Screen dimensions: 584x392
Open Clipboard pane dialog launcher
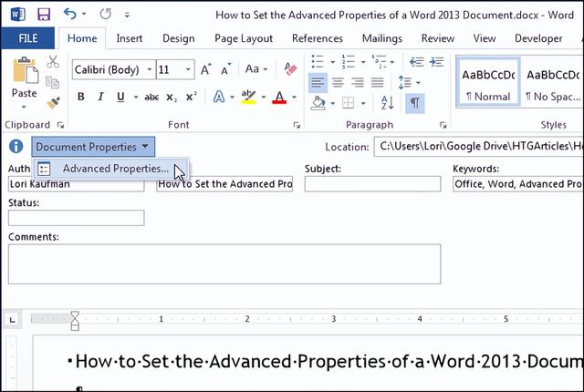coord(60,125)
